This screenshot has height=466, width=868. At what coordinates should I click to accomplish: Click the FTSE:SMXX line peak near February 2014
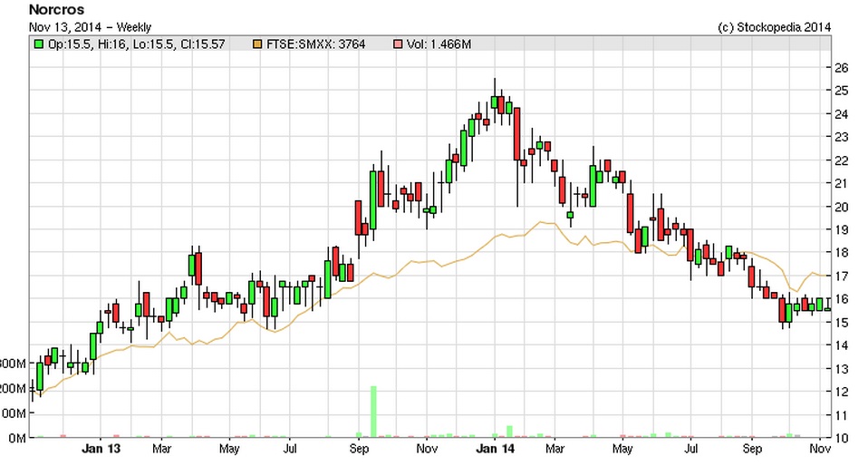pos(542,223)
